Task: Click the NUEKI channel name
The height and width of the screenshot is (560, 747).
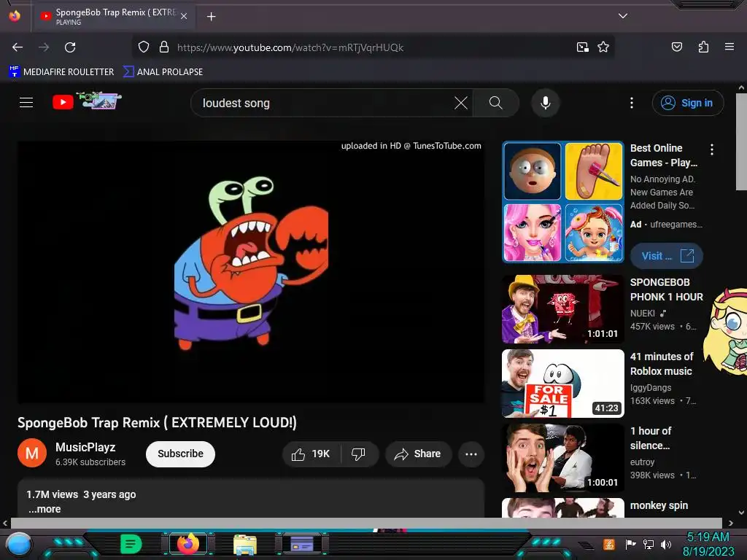Action: (x=642, y=314)
